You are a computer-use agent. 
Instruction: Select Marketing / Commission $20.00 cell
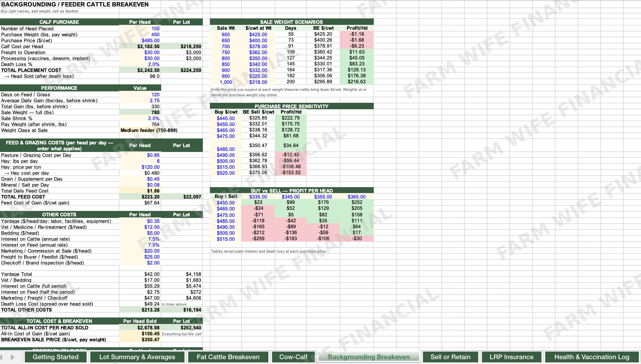[140, 251]
